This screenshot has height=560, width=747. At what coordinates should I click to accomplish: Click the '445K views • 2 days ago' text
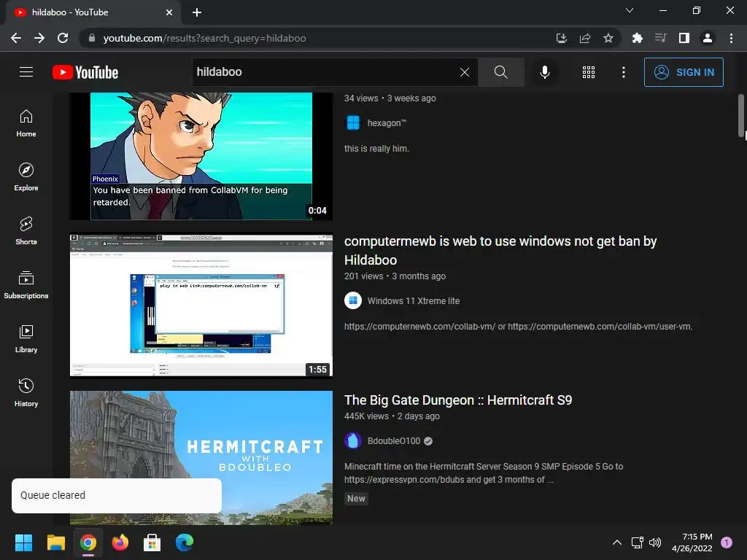[392, 416]
